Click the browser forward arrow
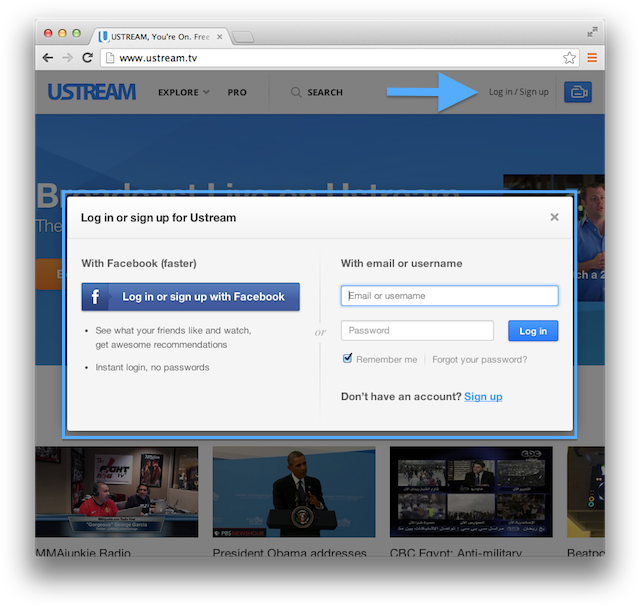 67,58
